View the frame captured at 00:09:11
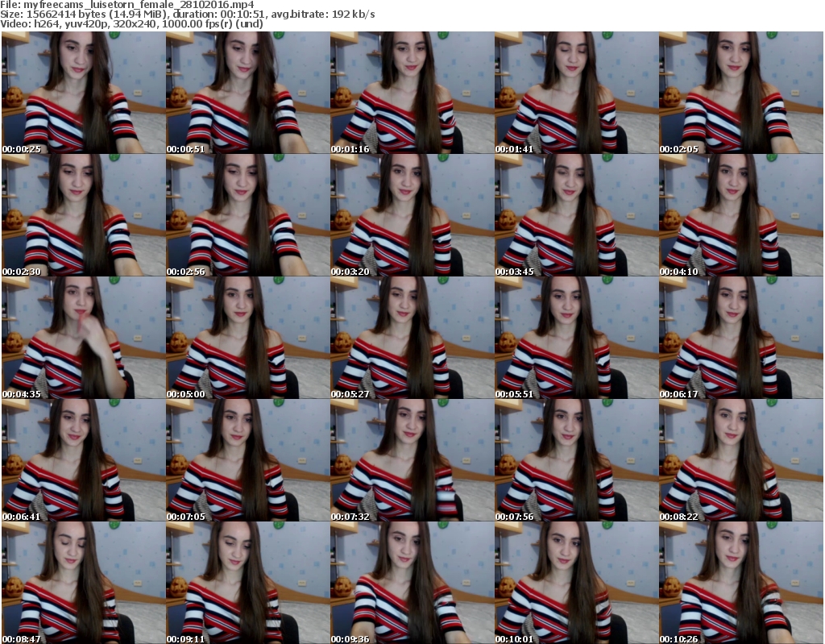The image size is (825, 644). click(x=248, y=583)
